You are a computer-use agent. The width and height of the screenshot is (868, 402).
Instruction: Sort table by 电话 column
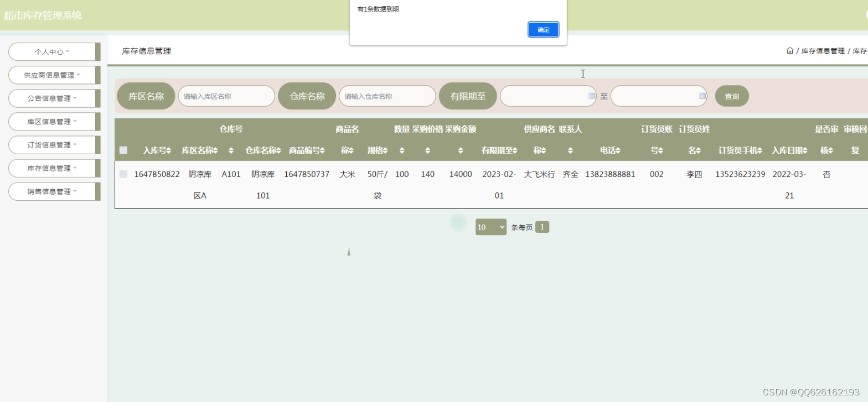(x=618, y=150)
